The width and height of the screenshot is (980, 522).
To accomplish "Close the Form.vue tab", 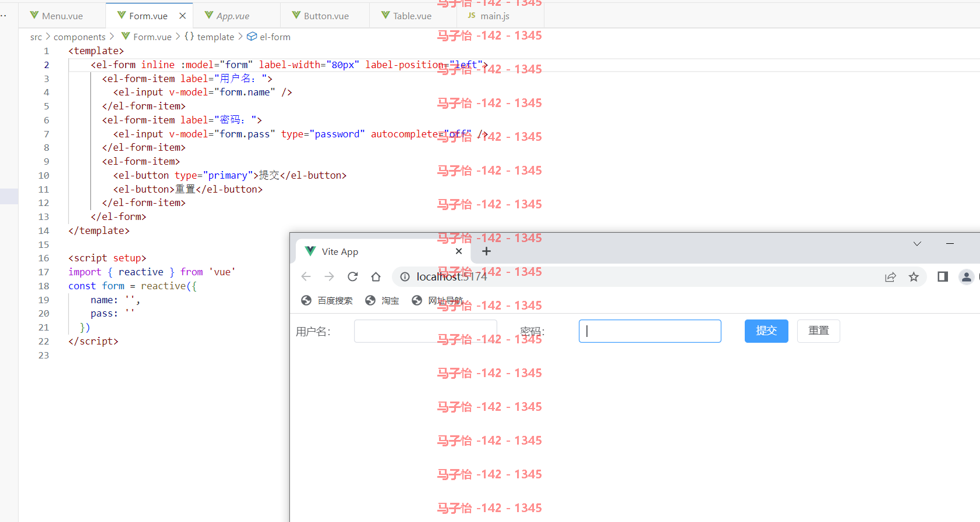I will point(182,16).
